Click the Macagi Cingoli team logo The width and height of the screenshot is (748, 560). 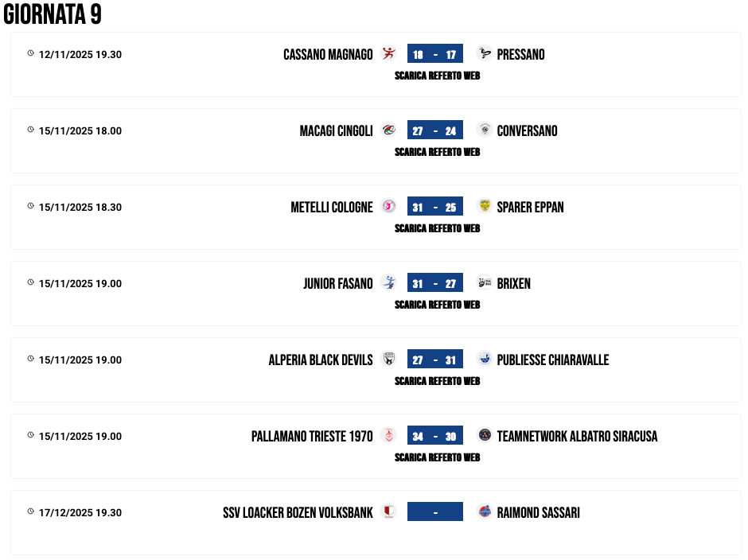click(388, 130)
